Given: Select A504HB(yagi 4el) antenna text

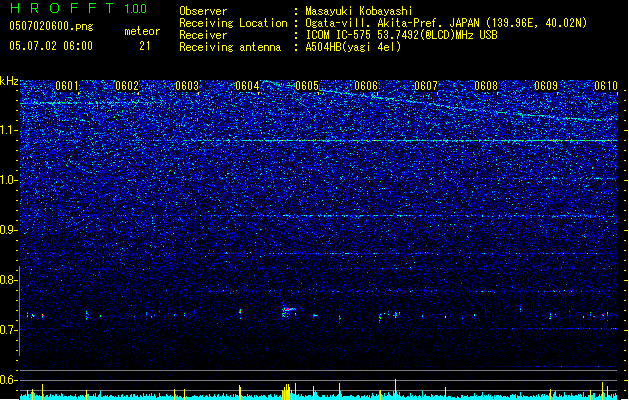Looking at the screenshot, I should coord(353,47).
